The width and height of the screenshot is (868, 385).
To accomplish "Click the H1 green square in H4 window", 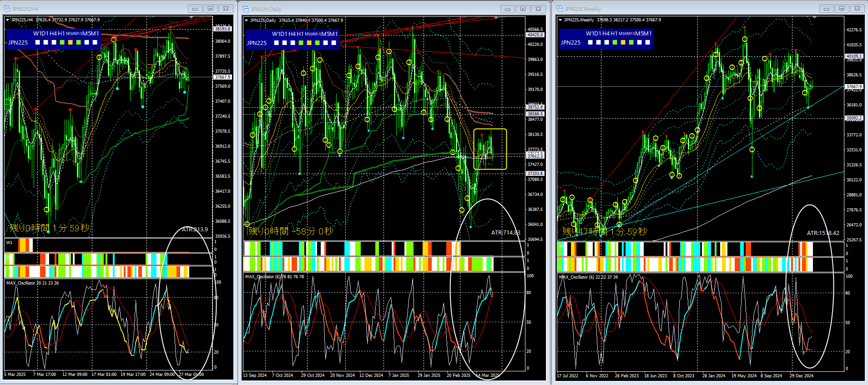I will 62,42.
